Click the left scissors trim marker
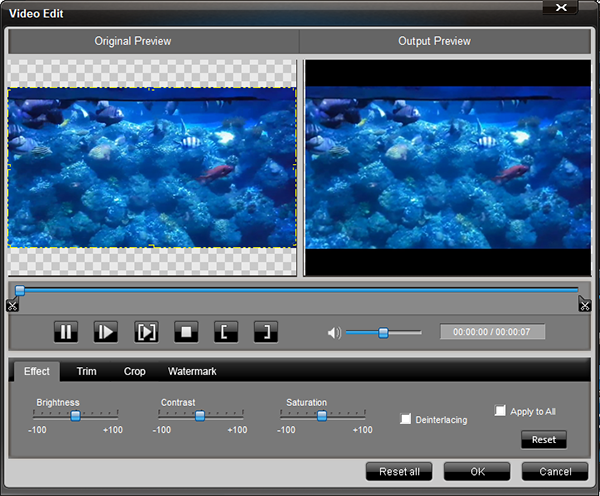 point(12,305)
